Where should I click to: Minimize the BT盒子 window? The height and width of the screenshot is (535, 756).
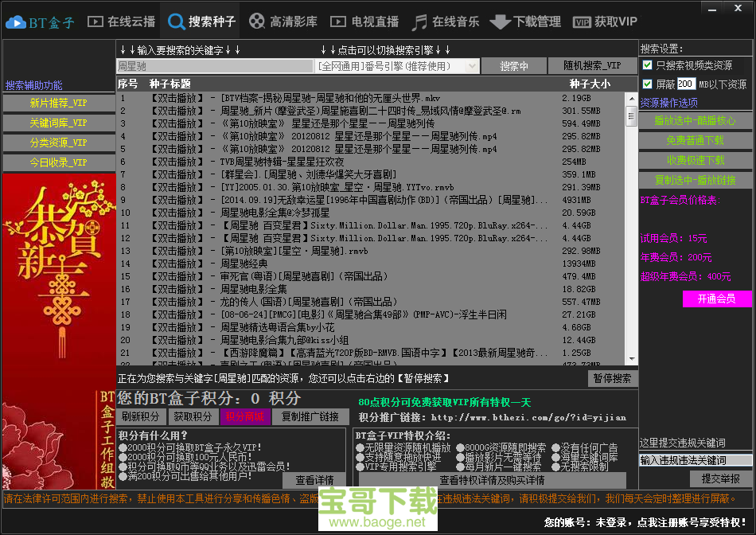coord(712,8)
